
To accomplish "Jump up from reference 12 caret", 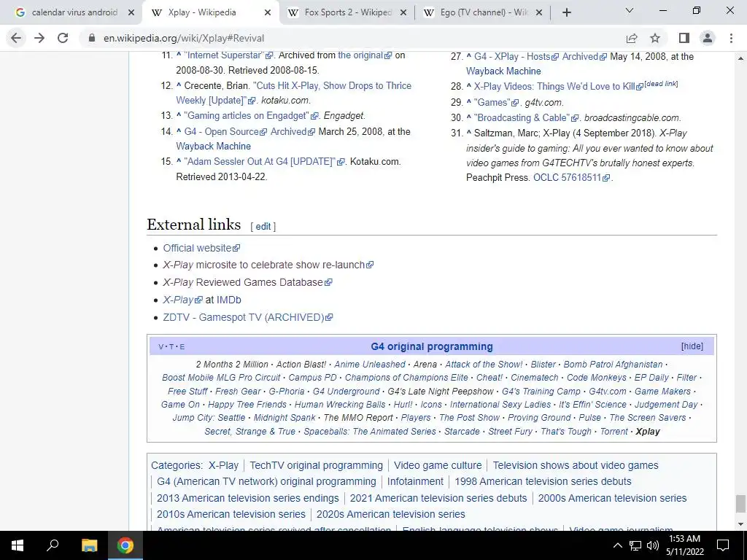I will (x=179, y=86).
